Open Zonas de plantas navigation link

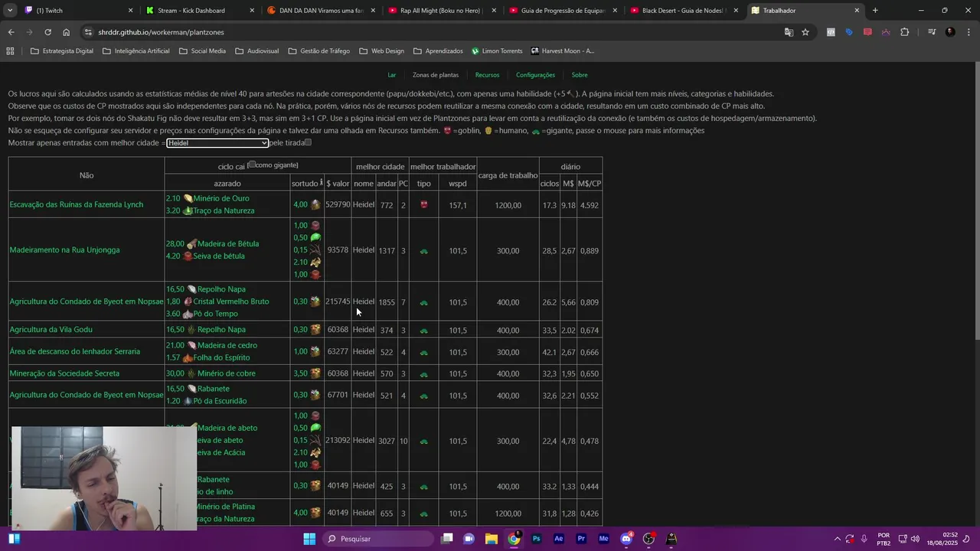[x=436, y=75]
